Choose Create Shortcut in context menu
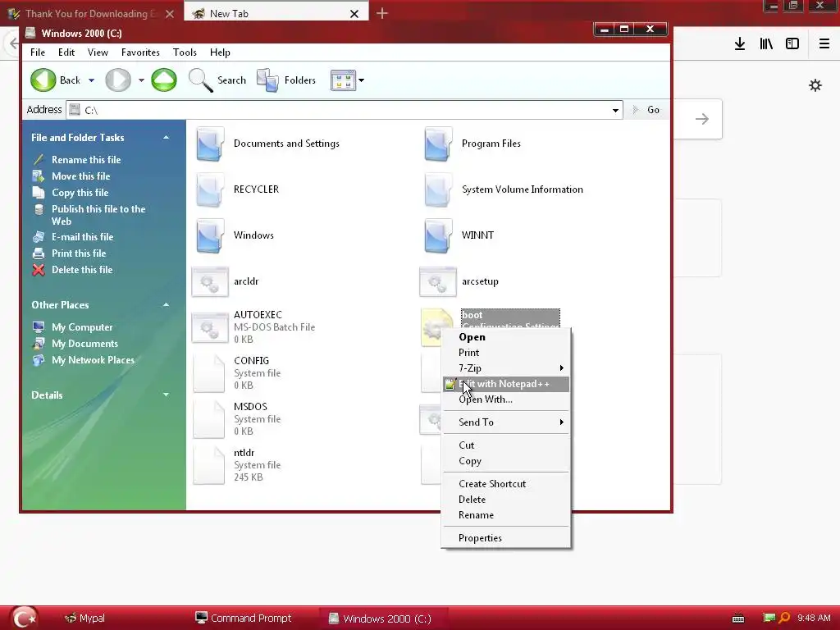 coord(506,484)
